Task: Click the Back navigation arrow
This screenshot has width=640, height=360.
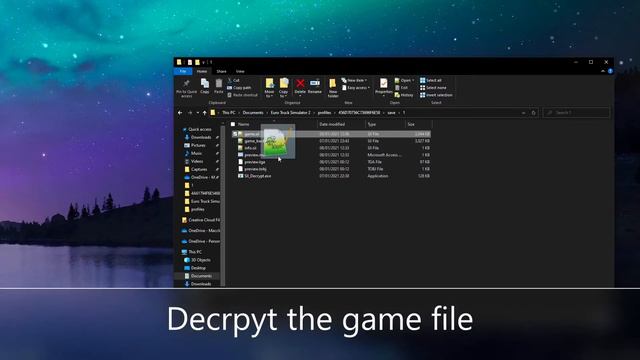Action: 180,113
